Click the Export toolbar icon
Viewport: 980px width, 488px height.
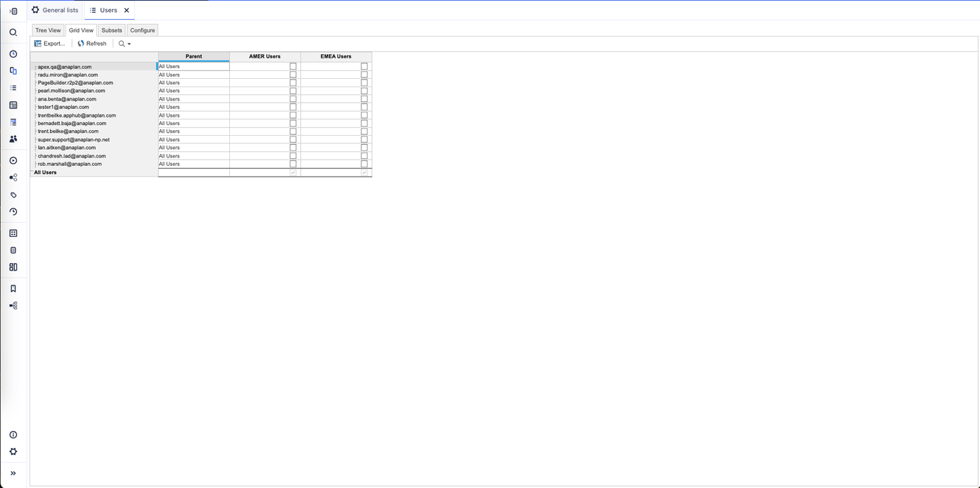click(38, 44)
